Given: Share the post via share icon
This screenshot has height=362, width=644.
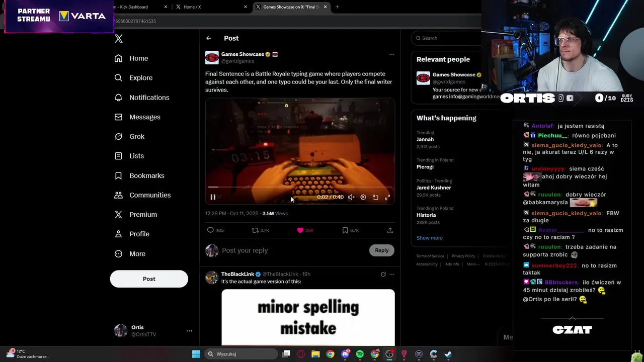Looking at the screenshot, I should click(390, 230).
